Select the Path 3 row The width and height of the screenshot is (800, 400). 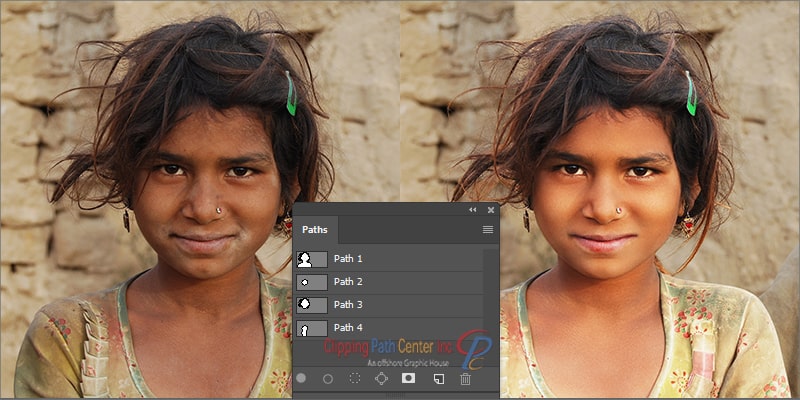(389, 305)
